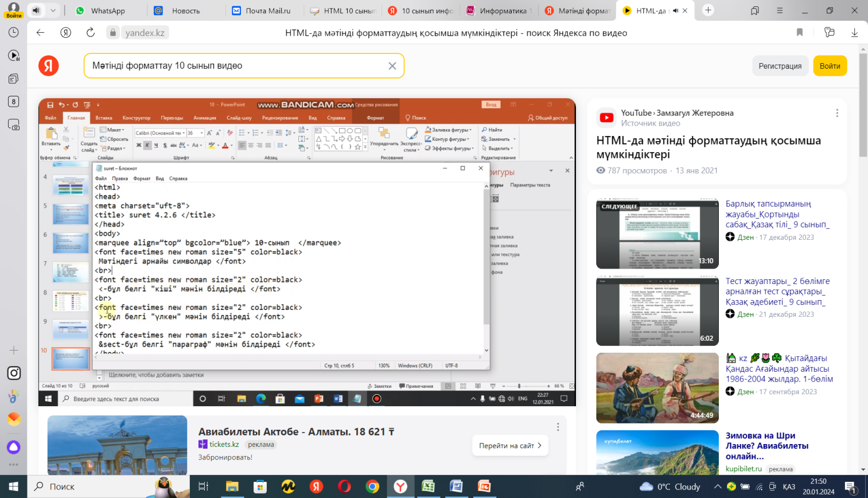This screenshot has width=868, height=498.
Task: Open Opera from the taskbar
Action: point(344,487)
